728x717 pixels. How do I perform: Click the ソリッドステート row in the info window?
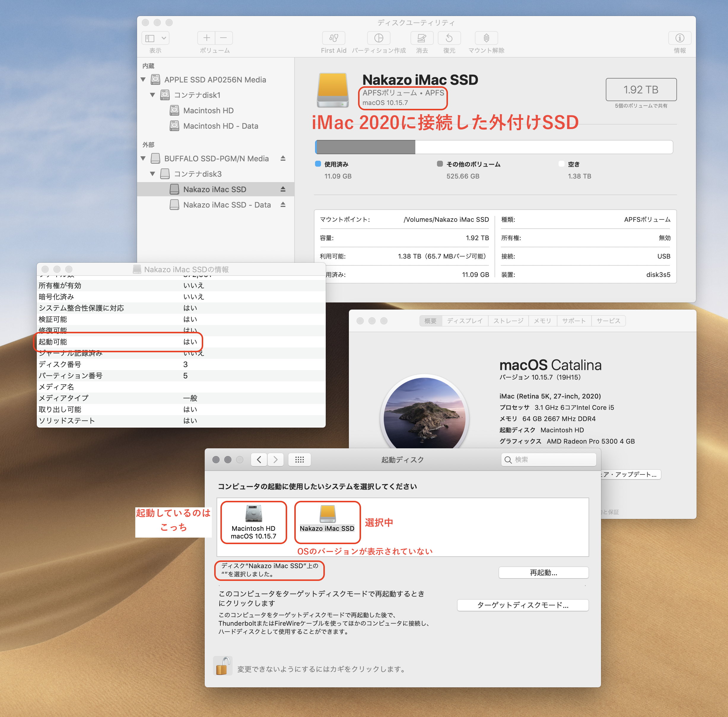tap(181, 421)
